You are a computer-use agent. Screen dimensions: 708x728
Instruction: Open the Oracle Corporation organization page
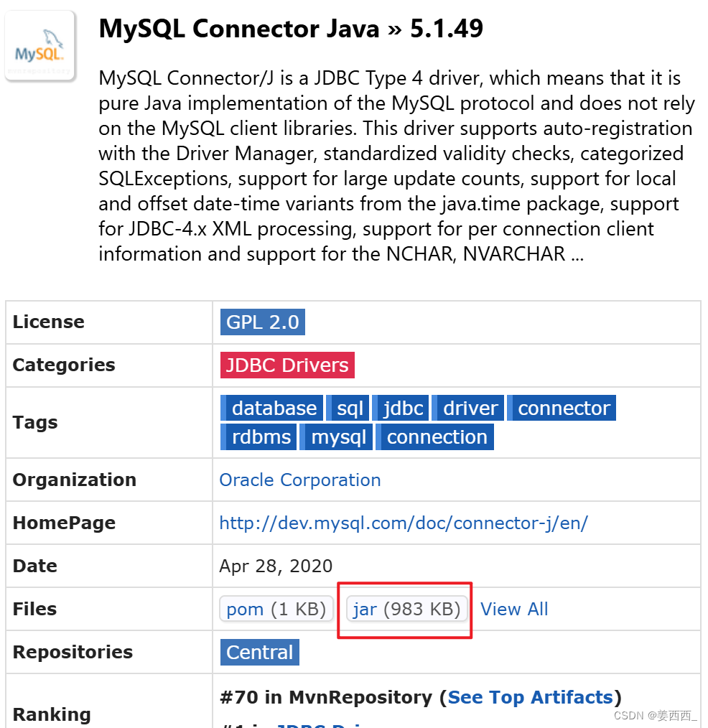(299, 480)
